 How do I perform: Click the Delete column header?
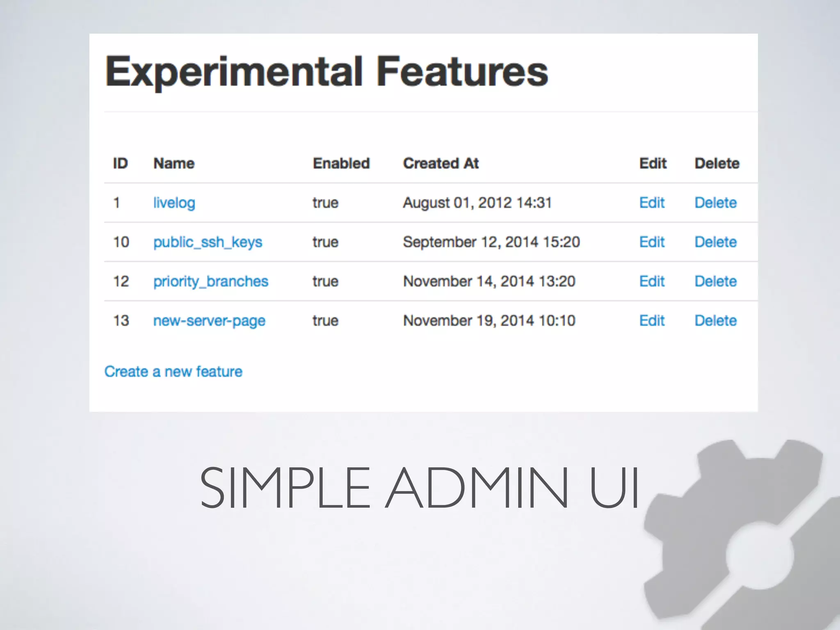tap(717, 163)
